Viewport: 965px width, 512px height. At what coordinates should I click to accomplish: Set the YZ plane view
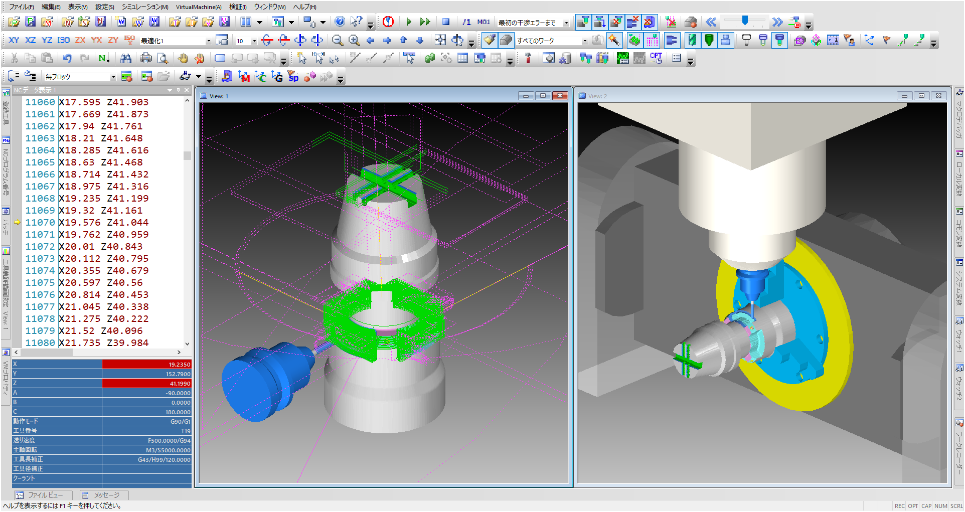tap(47, 40)
